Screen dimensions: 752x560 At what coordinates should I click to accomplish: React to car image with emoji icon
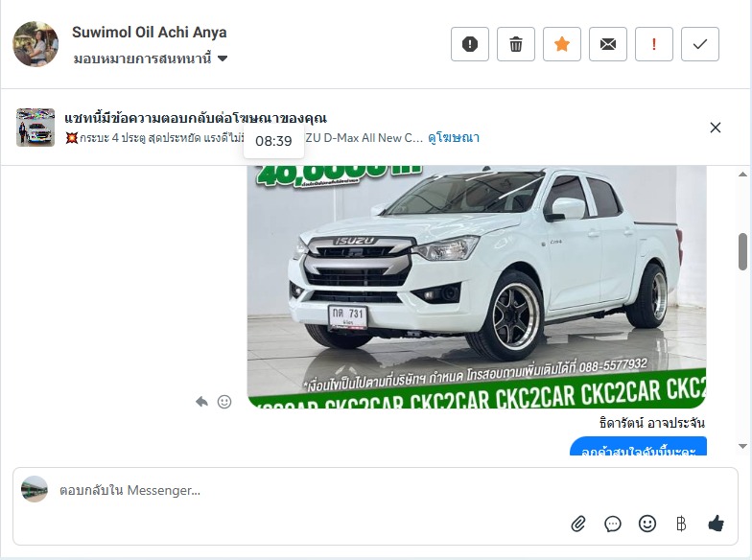(x=224, y=401)
